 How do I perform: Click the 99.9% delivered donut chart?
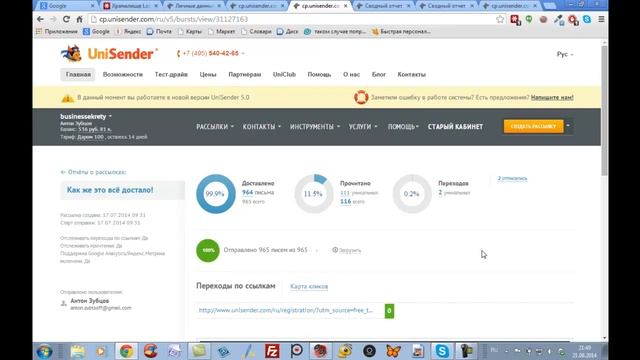216,194
